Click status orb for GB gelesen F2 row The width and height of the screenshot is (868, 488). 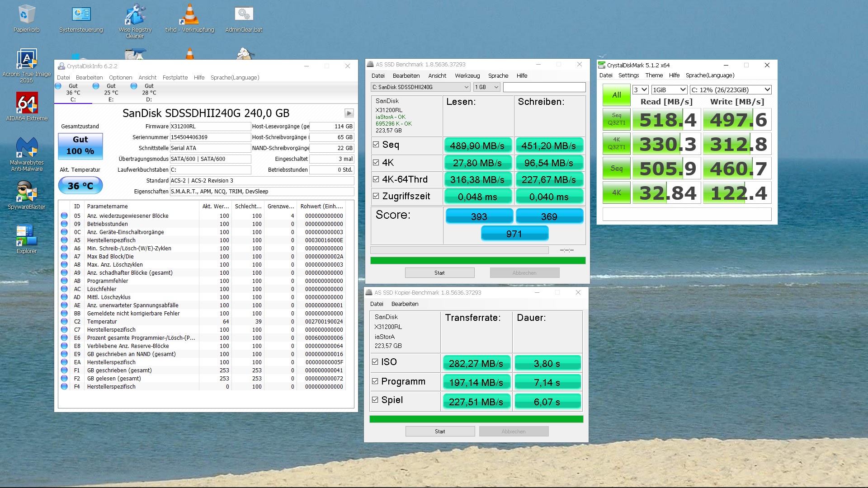coord(64,379)
